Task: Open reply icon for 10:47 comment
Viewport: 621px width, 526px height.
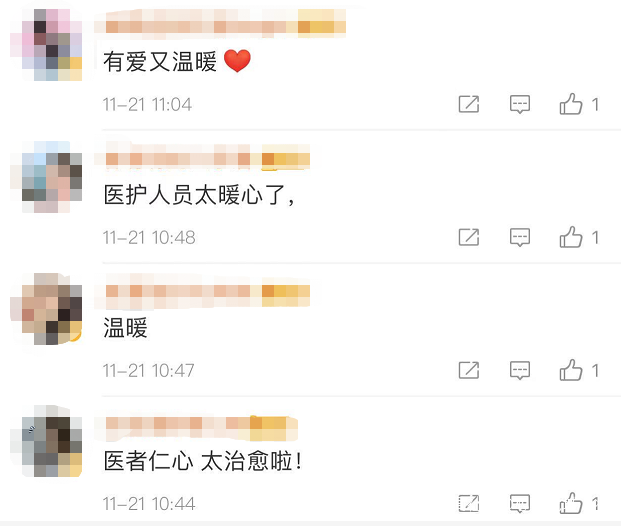Action: pyautogui.click(x=520, y=371)
